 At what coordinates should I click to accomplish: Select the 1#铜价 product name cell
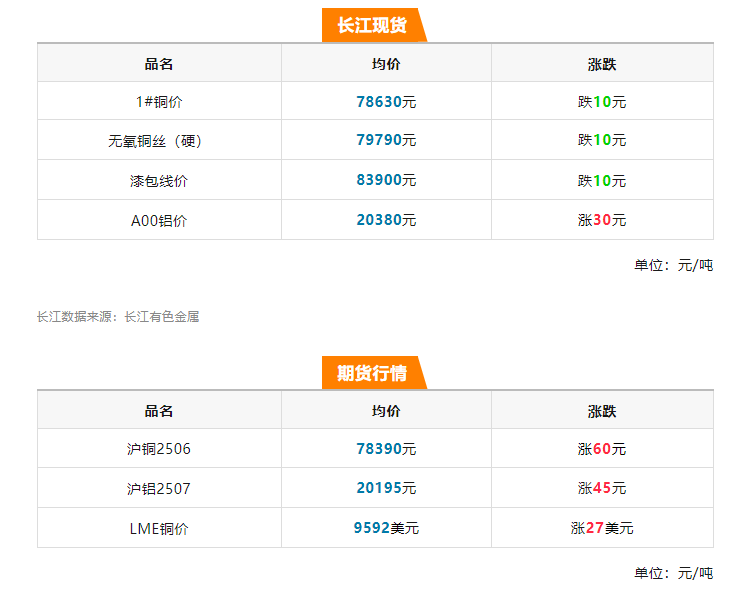click(x=159, y=102)
